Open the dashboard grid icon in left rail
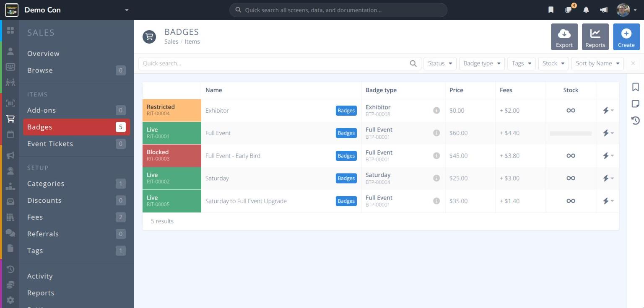 click(x=10, y=30)
